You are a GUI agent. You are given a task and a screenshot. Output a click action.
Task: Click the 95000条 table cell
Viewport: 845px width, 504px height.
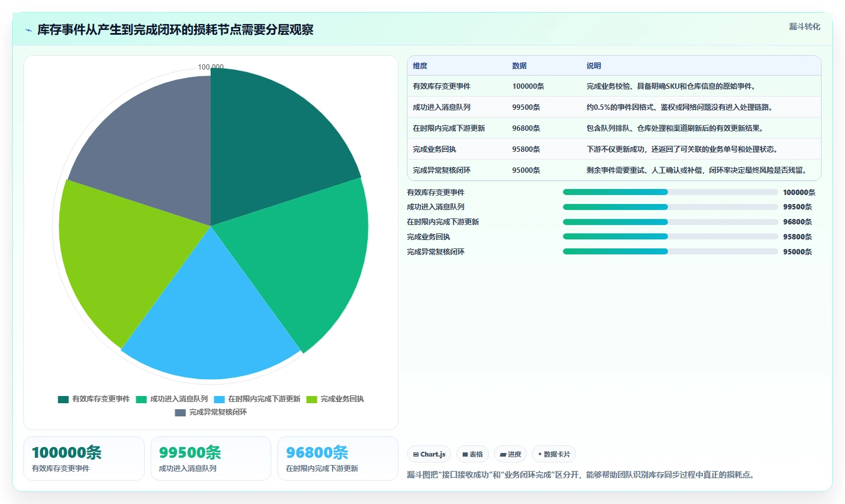pyautogui.click(x=526, y=170)
